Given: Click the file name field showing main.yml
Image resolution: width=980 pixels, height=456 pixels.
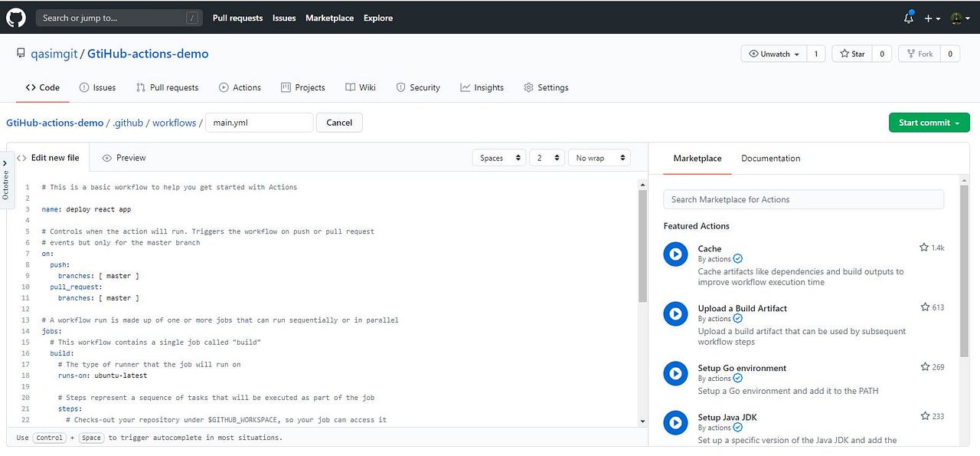Looking at the screenshot, I should pos(259,122).
